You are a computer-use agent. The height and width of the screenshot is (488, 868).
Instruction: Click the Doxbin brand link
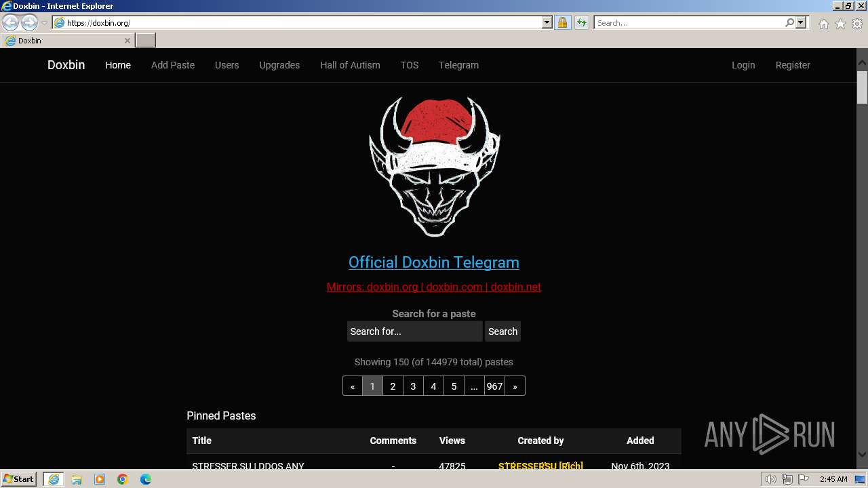click(66, 65)
